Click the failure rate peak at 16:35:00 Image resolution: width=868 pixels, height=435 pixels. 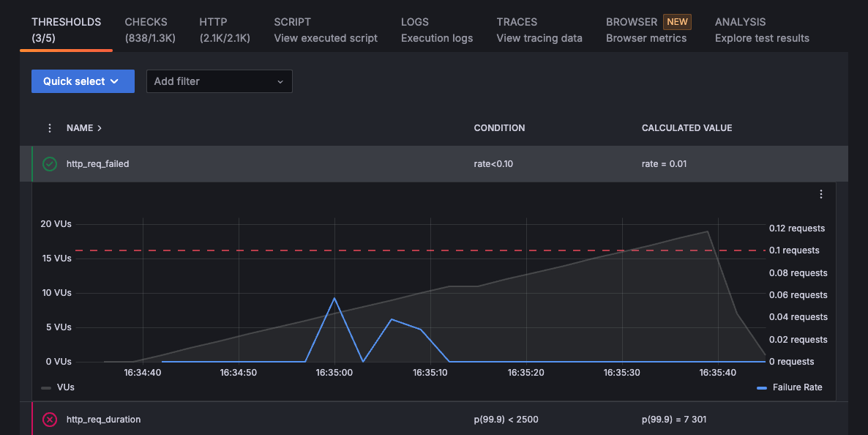click(334, 298)
